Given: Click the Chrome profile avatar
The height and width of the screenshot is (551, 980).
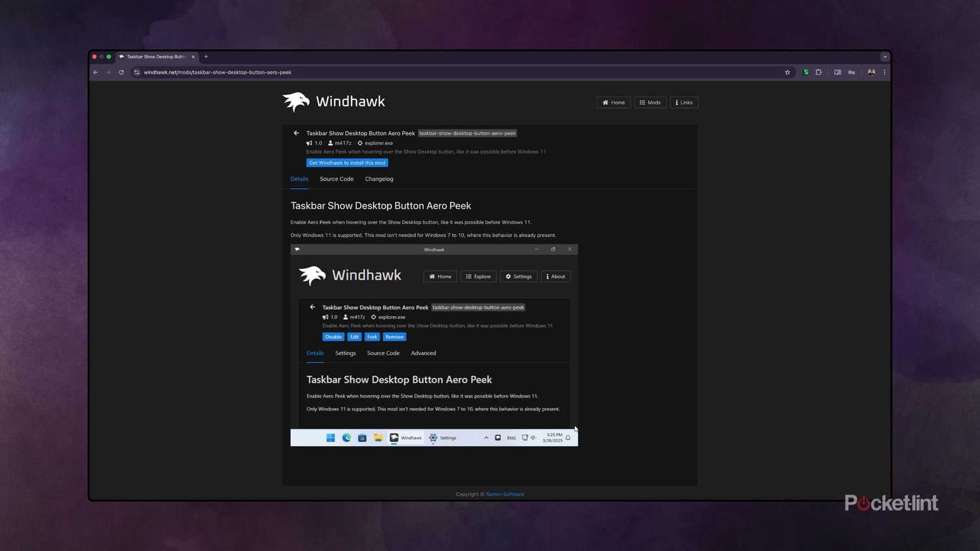Looking at the screenshot, I should click(871, 72).
